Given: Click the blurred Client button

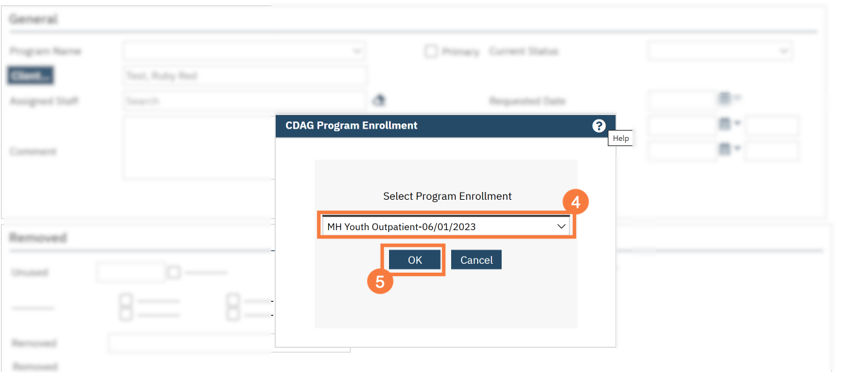Looking at the screenshot, I should 30,76.
